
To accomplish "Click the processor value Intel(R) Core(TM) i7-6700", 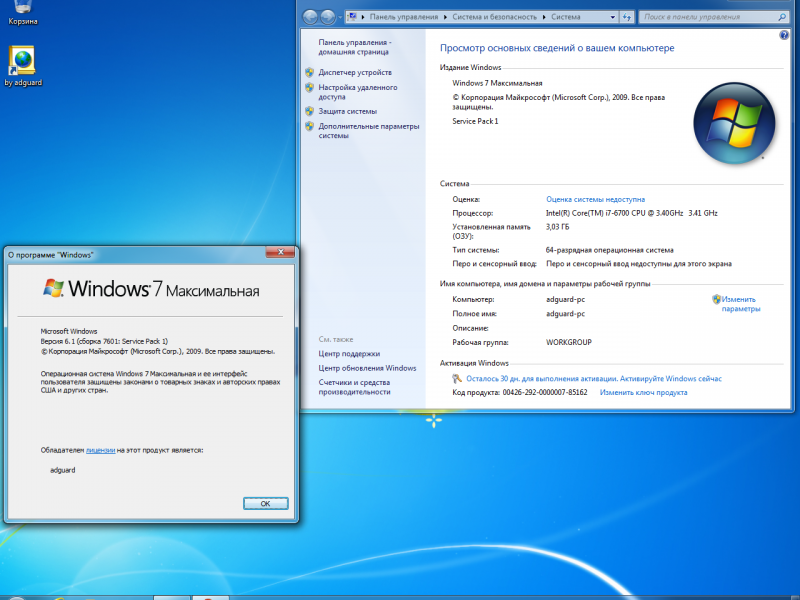I will tap(632, 213).
